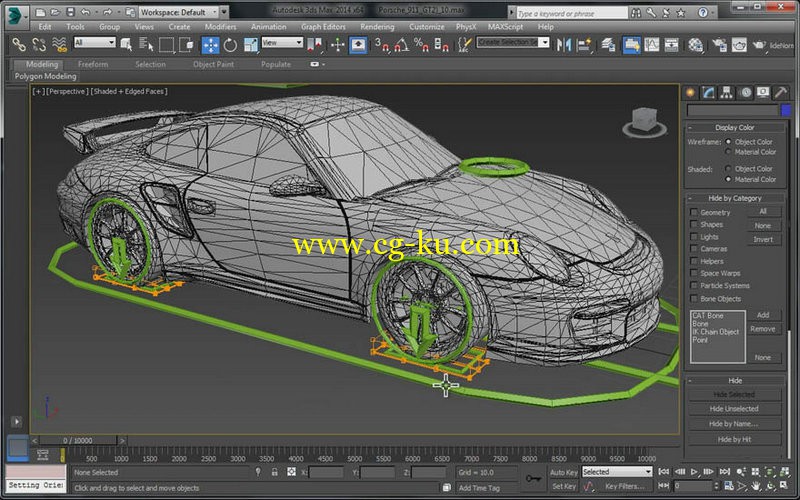
Task: Toggle the Selection Lock icon
Action: tap(274, 472)
